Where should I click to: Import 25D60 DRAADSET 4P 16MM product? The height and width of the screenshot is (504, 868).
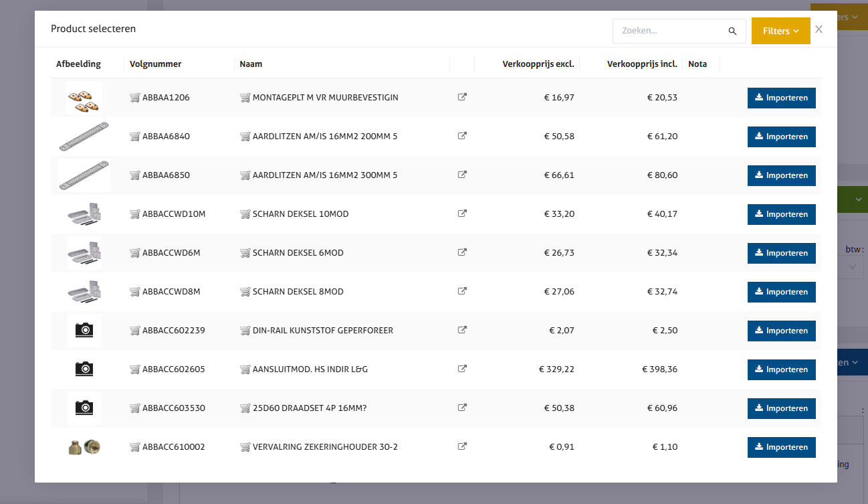point(781,408)
